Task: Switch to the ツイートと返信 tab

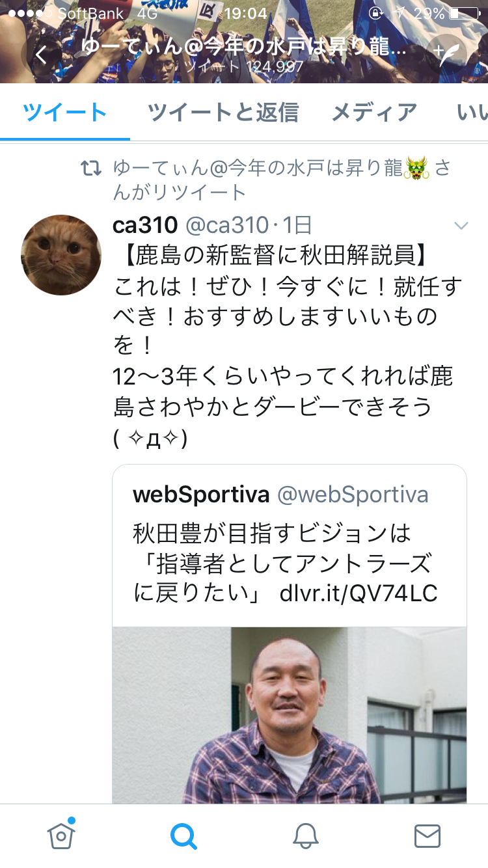Action: coord(223,113)
